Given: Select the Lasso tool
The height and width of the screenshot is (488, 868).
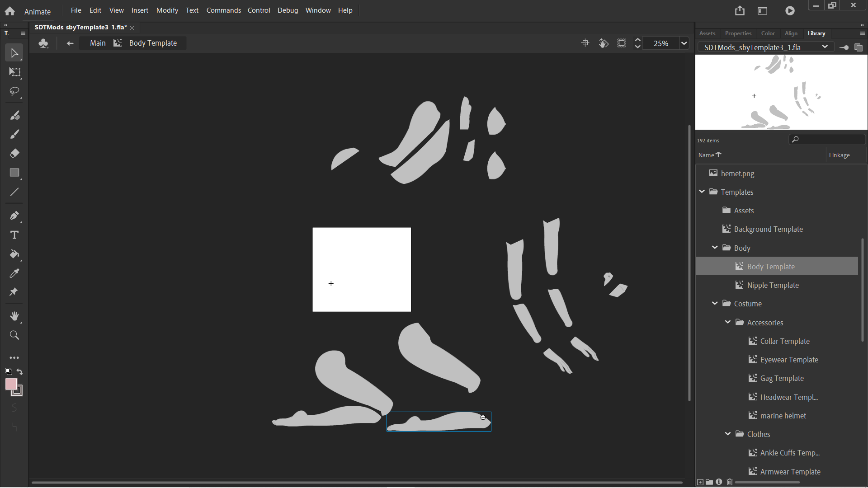Looking at the screenshot, I should coord(14,92).
